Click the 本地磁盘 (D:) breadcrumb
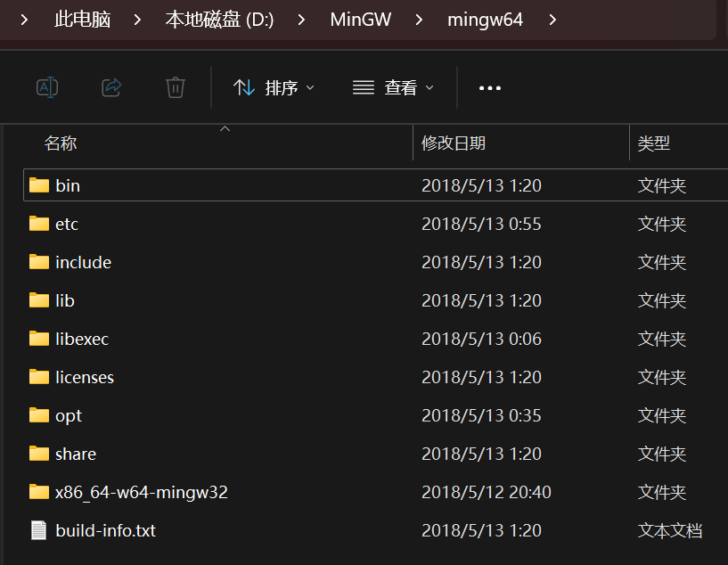This screenshot has height=565, width=728. 219,20
